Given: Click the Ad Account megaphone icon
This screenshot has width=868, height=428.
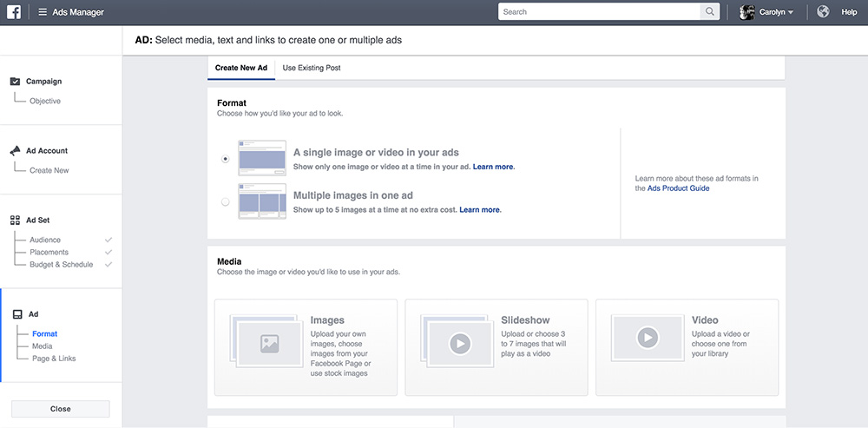Looking at the screenshot, I should [x=16, y=150].
